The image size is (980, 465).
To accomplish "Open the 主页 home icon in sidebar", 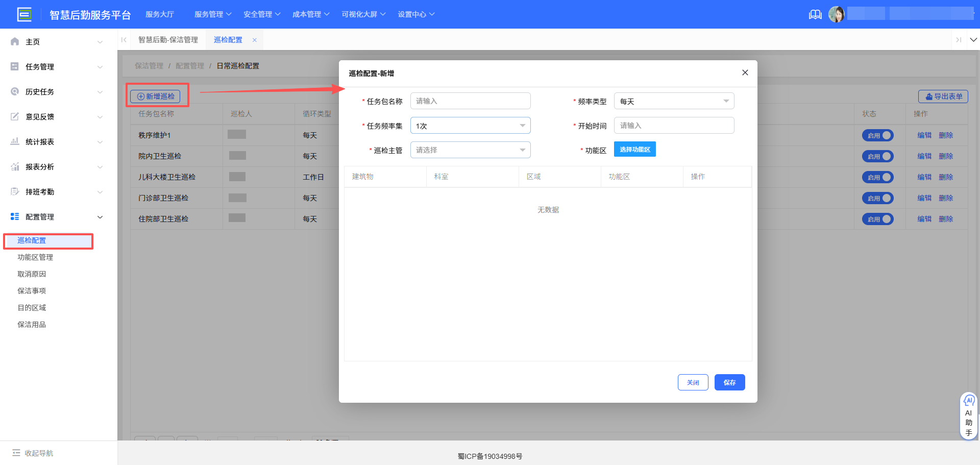I will pos(14,41).
